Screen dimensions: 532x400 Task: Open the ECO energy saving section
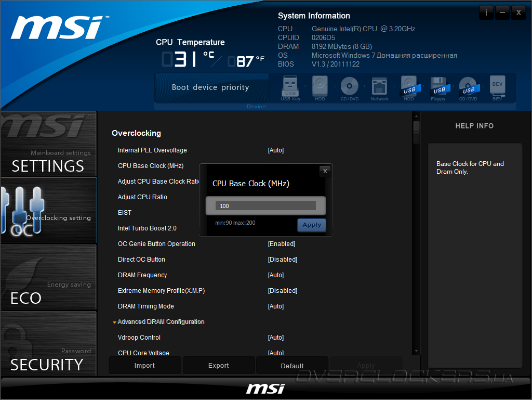click(x=48, y=277)
